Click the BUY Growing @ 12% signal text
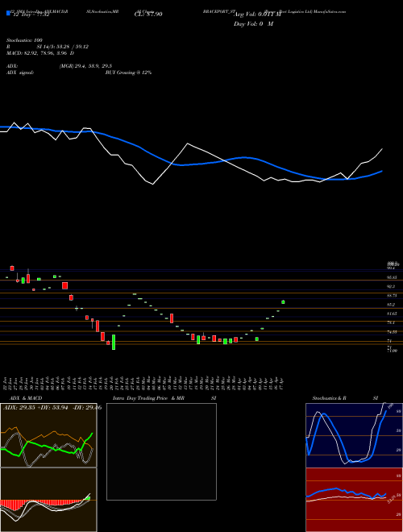The width and height of the screenshot is (403, 532). 128,73
